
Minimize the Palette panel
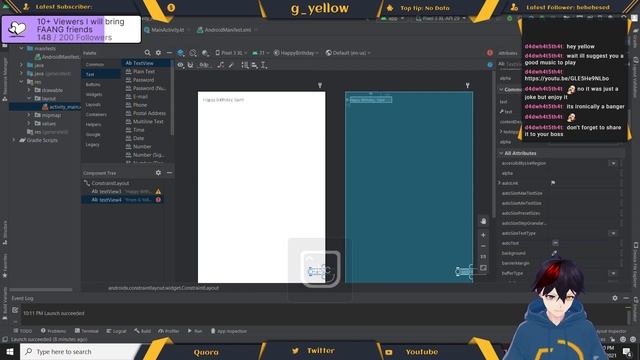pyautogui.click(x=169, y=53)
